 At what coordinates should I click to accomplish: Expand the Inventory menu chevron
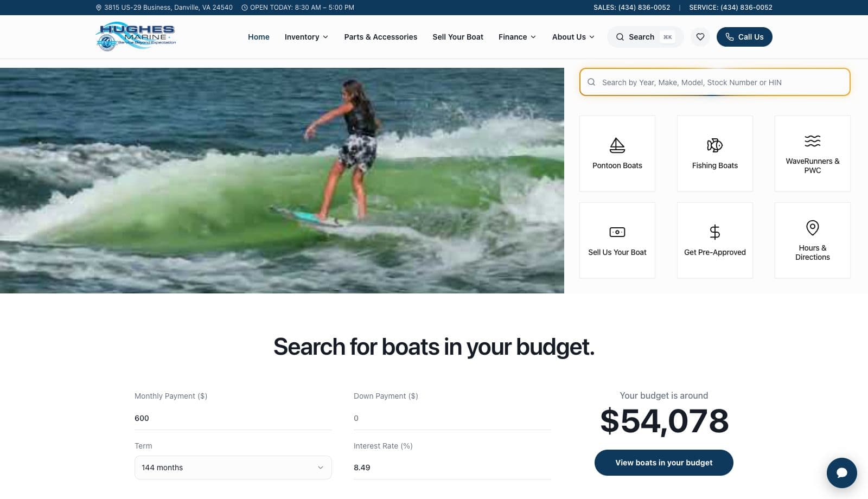pyautogui.click(x=325, y=37)
